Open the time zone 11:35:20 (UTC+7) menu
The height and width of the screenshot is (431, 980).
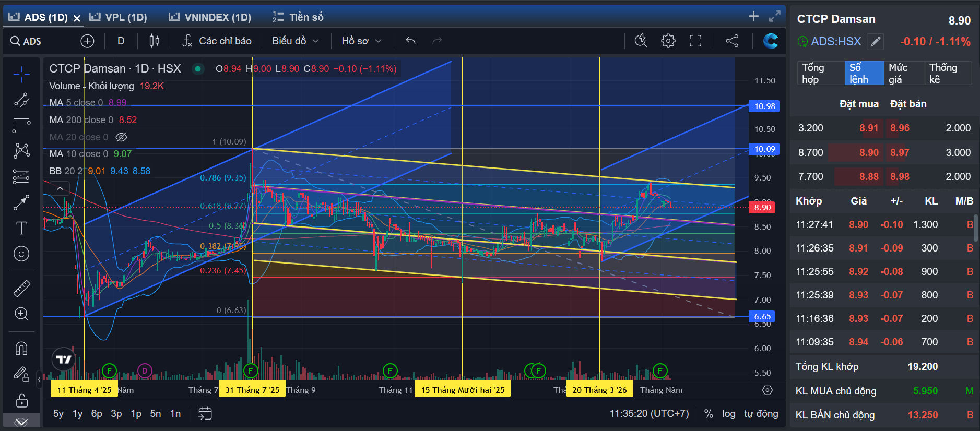click(x=650, y=414)
